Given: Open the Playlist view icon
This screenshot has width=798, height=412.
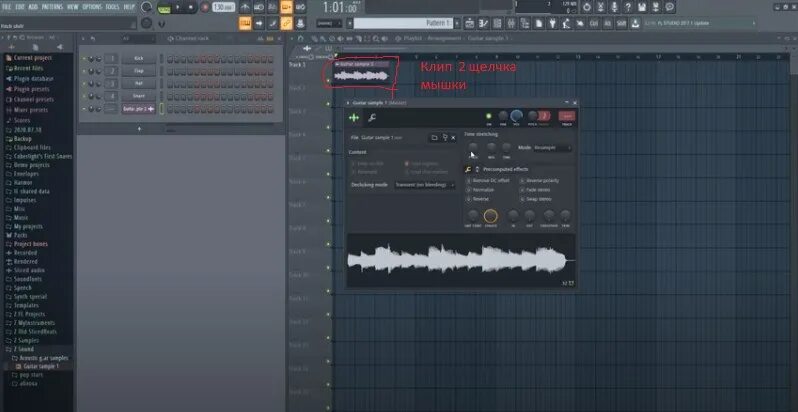Looking at the screenshot, I should coord(469,23).
